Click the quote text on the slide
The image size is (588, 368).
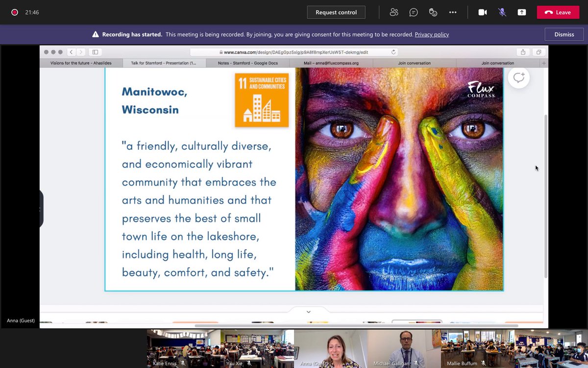(x=199, y=209)
